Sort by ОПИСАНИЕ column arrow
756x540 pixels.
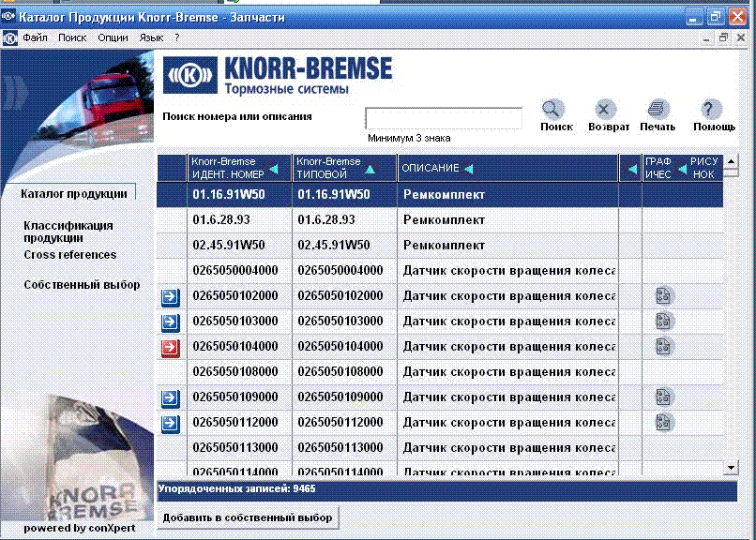coord(468,169)
